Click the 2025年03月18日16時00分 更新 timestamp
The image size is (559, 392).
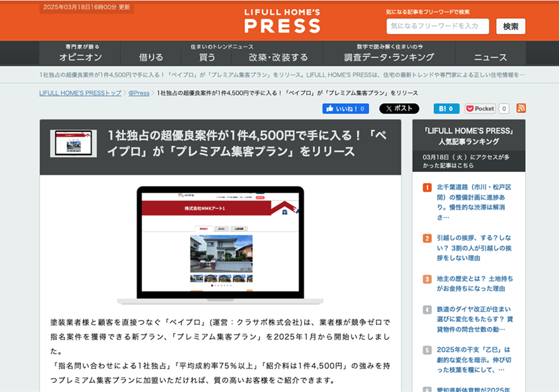point(87,7)
